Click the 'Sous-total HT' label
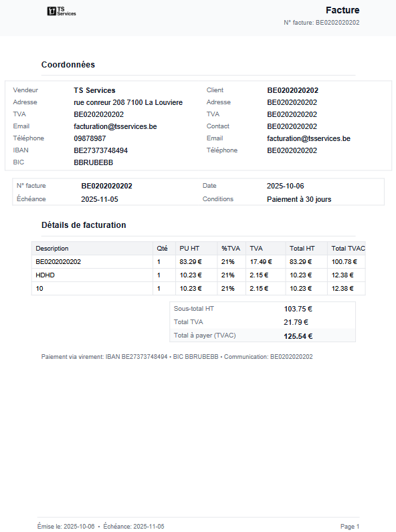The image size is (396, 532). 193,308
